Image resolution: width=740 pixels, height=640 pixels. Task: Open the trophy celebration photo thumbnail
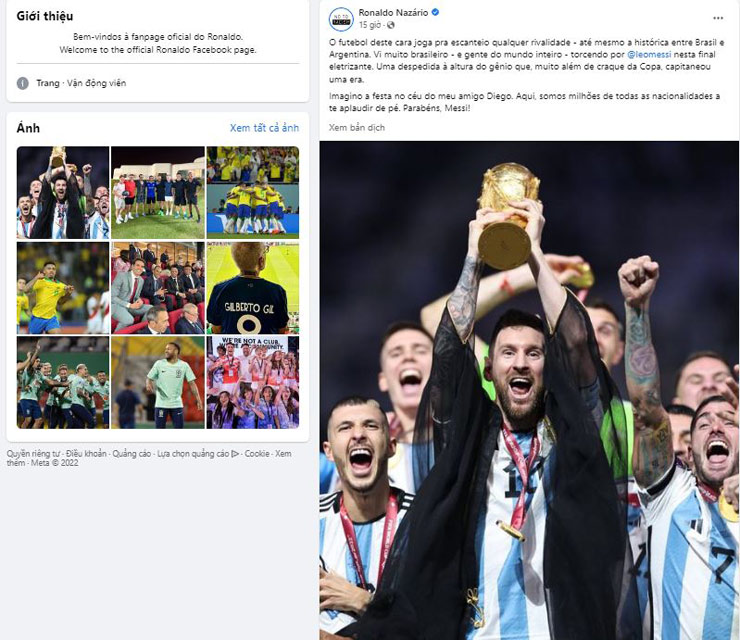click(63, 193)
